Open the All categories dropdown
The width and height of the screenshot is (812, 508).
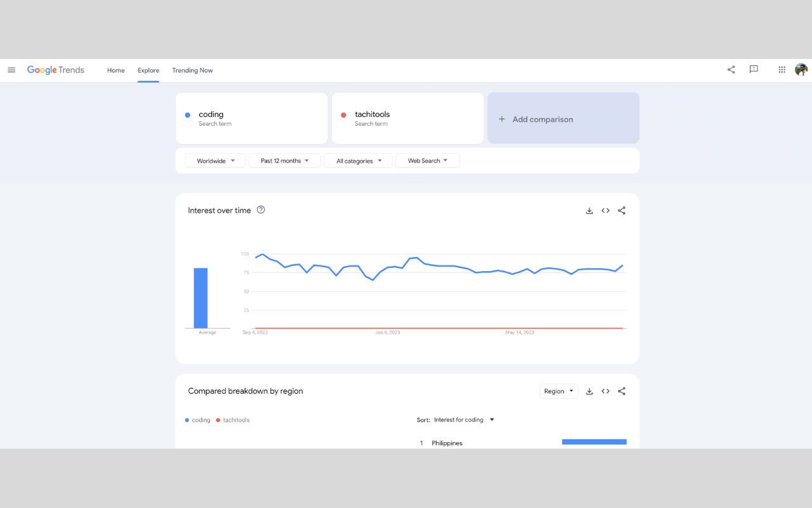[x=358, y=160]
